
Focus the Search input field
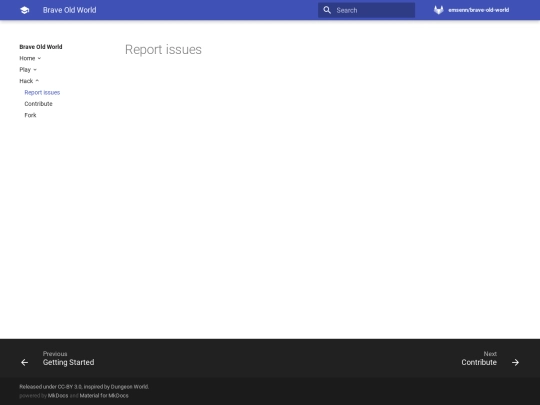point(366,10)
